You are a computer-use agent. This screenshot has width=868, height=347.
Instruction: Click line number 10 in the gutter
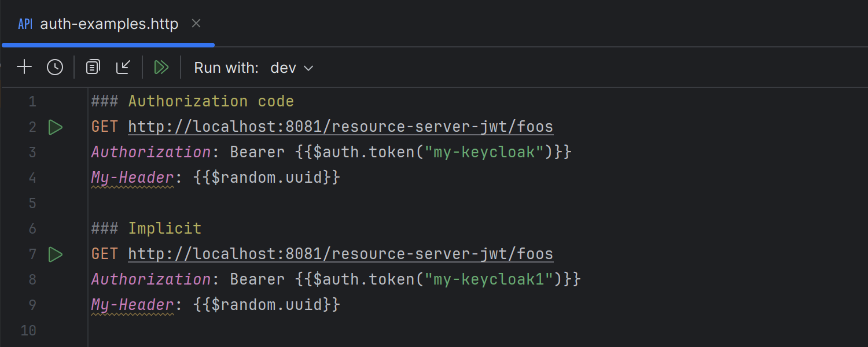[x=28, y=331]
